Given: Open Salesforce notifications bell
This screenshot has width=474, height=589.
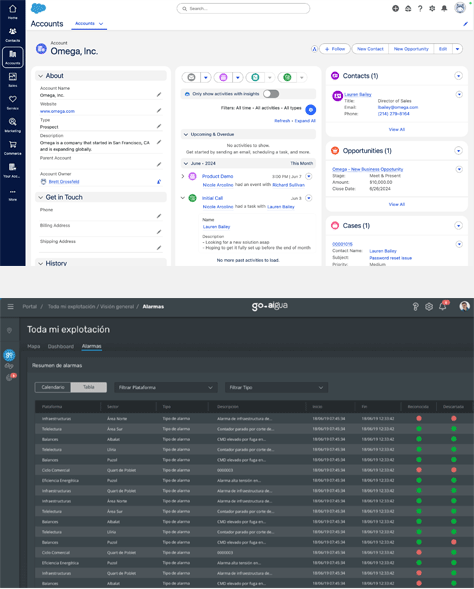Looking at the screenshot, I should pyautogui.click(x=444, y=8).
